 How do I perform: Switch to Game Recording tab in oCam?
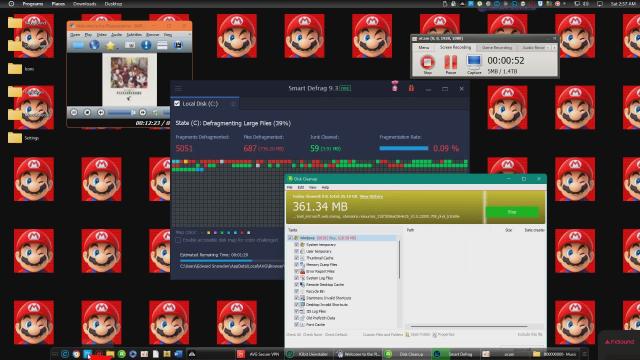click(497, 48)
